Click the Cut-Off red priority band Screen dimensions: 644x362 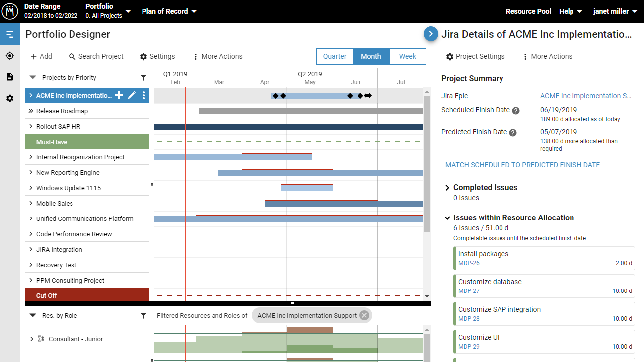tap(87, 295)
